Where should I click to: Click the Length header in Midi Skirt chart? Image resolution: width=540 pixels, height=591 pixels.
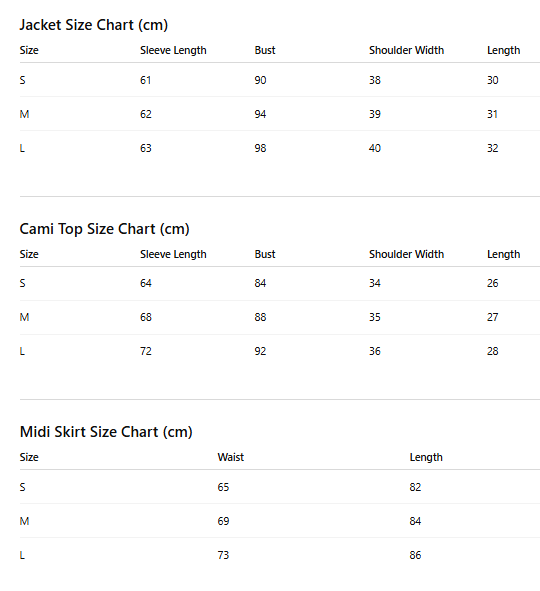coord(426,457)
